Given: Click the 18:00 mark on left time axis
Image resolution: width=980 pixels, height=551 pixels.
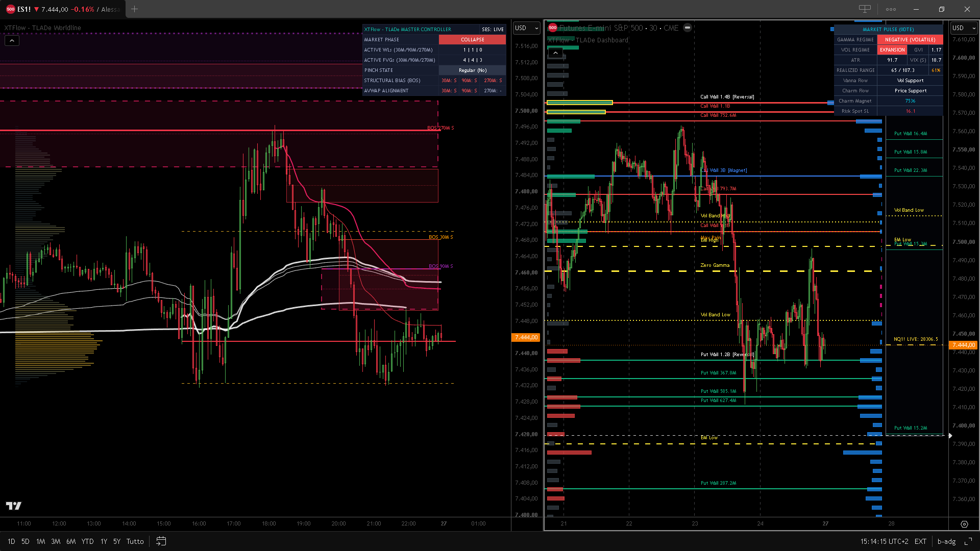Looking at the screenshot, I should (x=268, y=523).
